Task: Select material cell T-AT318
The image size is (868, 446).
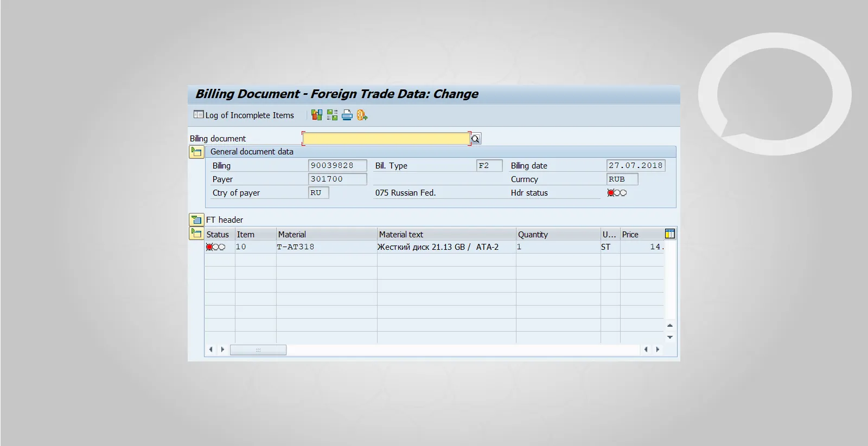Action: [327, 247]
